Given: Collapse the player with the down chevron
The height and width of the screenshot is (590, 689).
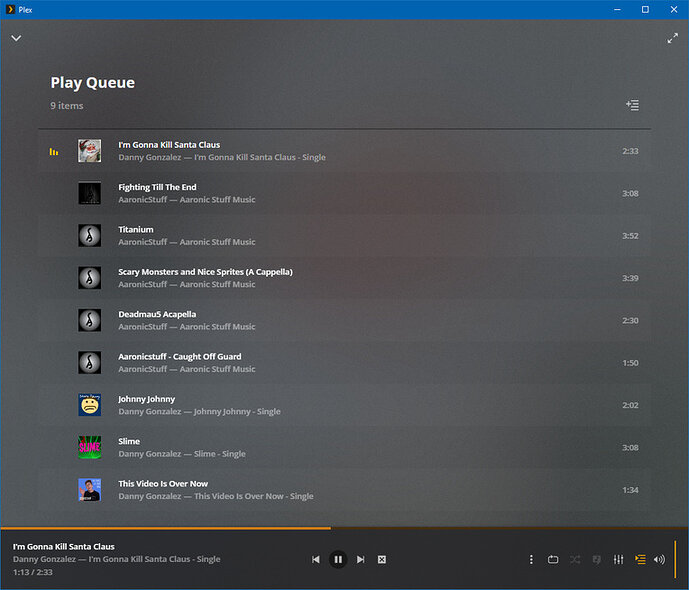Looking at the screenshot, I should point(16,38).
